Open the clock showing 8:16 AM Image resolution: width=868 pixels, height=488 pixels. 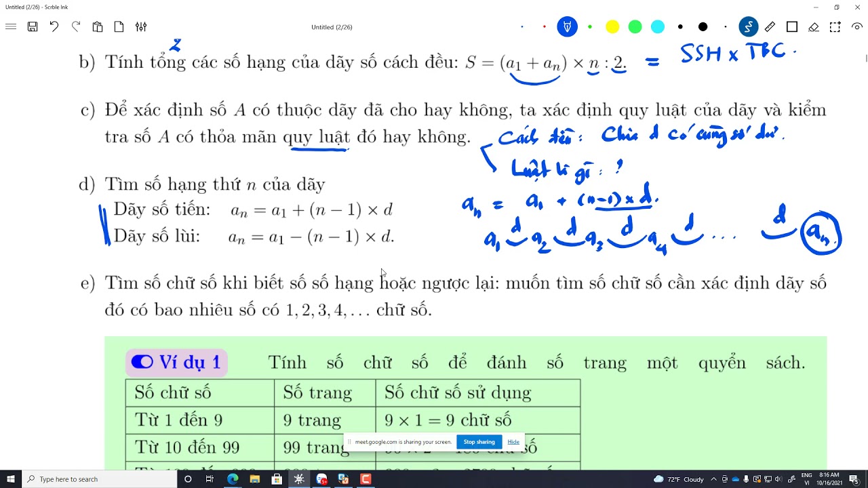click(x=829, y=479)
